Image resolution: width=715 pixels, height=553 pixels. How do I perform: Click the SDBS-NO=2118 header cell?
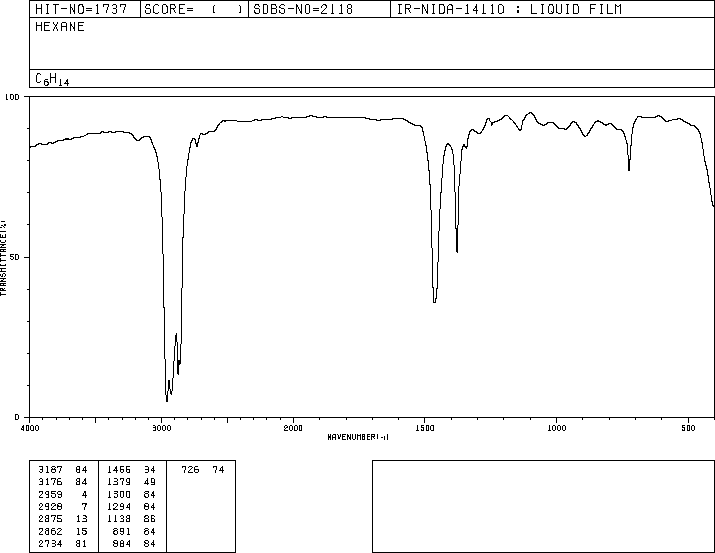coord(319,9)
